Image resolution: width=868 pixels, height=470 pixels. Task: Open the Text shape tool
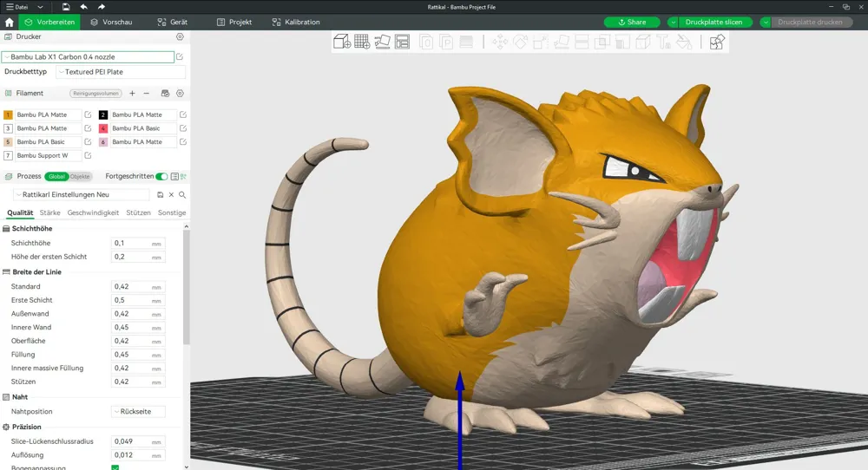tap(663, 42)
